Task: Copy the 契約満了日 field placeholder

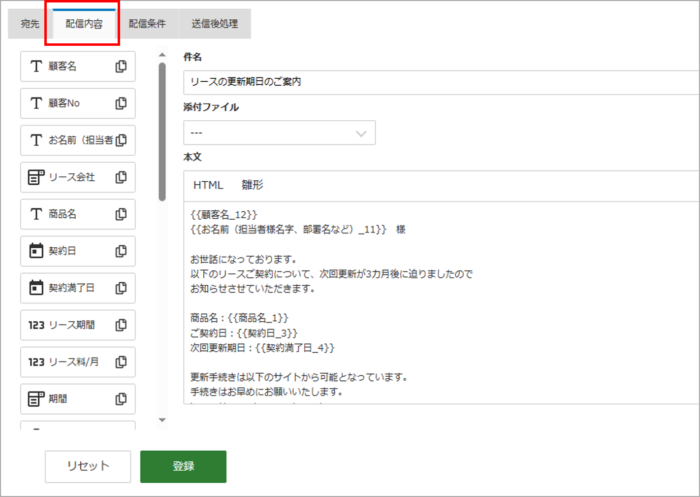Action: tap(121, 288)
